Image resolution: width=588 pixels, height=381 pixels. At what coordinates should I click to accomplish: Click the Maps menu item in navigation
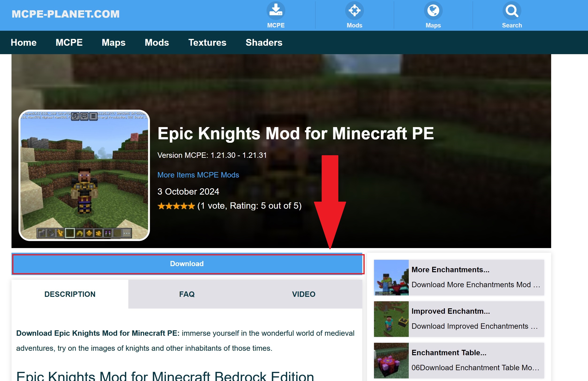tap(114, 42)
